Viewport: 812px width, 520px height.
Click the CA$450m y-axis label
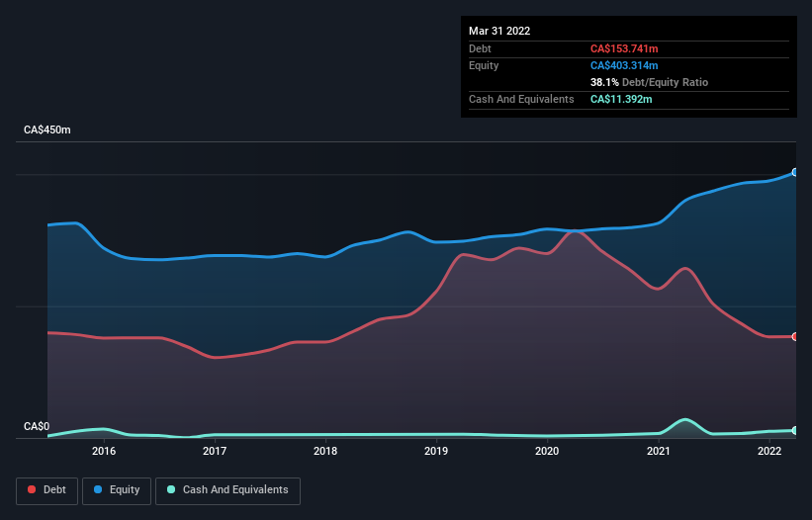coord(47,130)
